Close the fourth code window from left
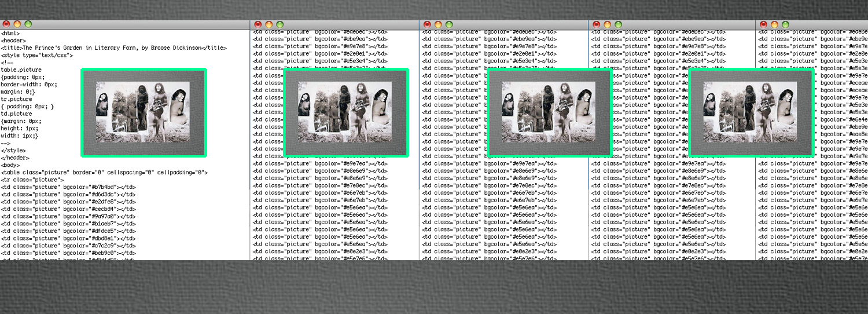Viewport: 868px width, 314px height. (597, 24)
